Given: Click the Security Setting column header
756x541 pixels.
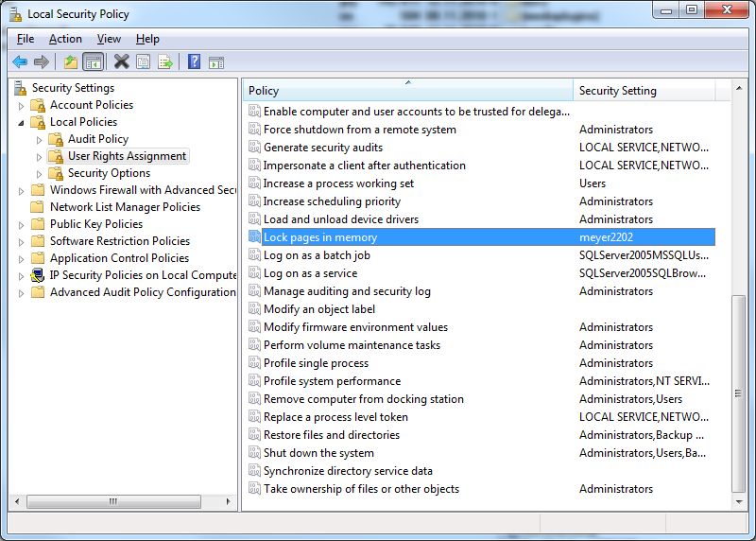Looking at the screenshot, I should click(x=643, y=91).
